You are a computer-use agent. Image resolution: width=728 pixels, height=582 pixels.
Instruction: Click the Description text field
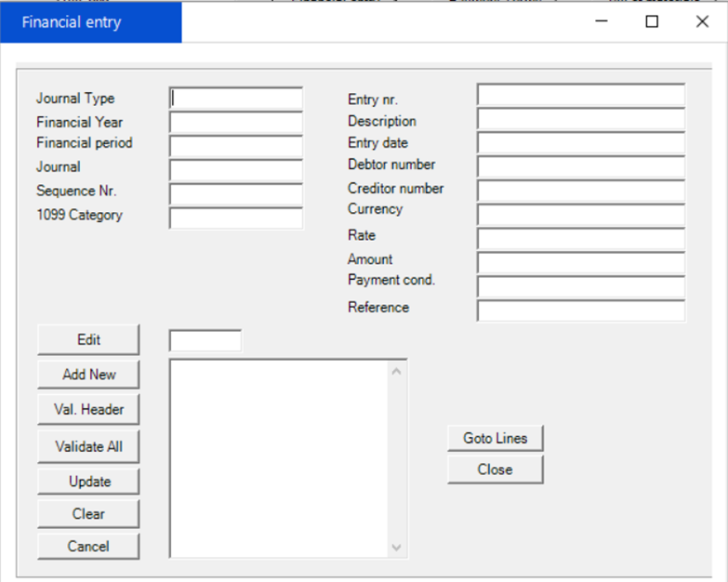pos(581,119)
